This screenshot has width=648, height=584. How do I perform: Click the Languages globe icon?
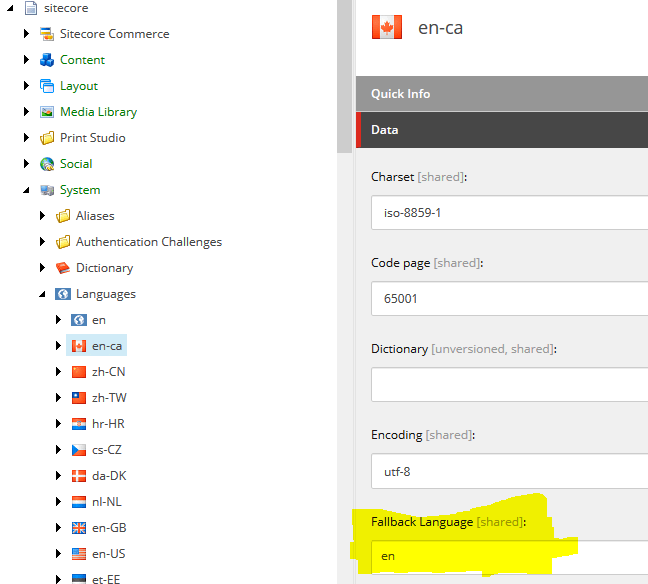(x=63, y=294)
